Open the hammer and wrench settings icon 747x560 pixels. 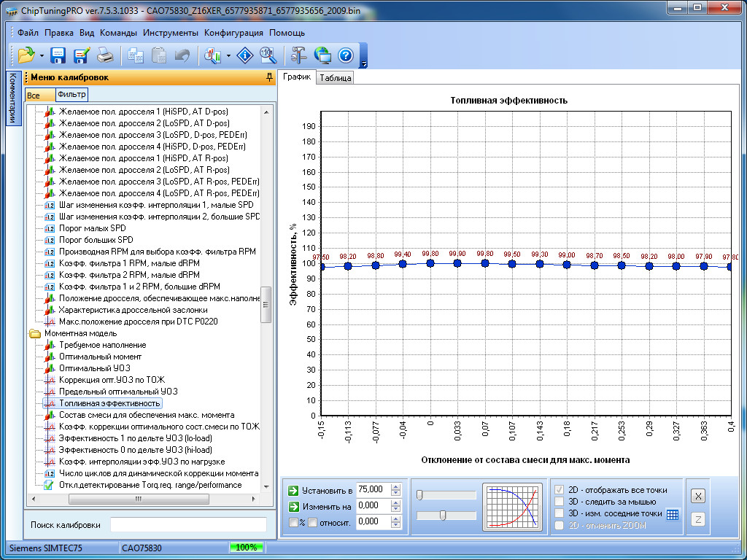click(298, 55)
